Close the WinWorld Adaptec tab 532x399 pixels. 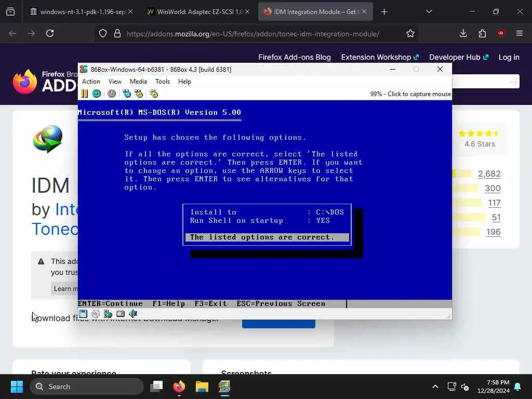(247, 11)
